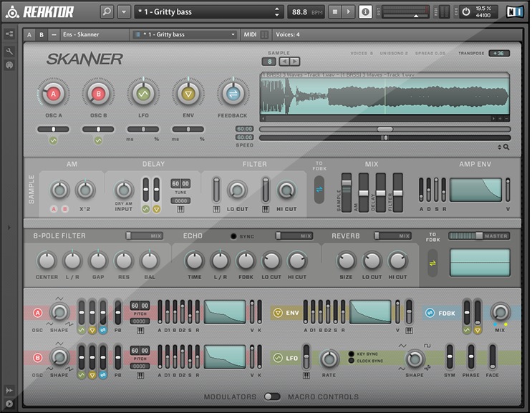Open the snapshot dropdown in ensemble header

183,34
